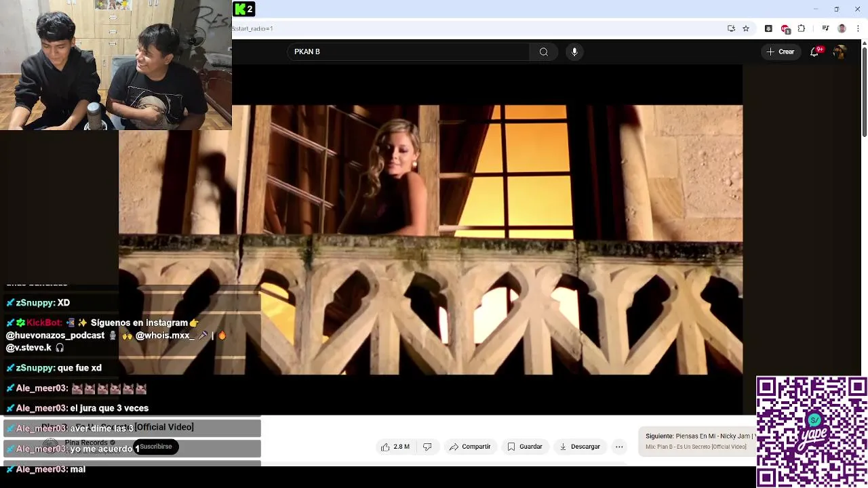The height and width of the screenshot is (488, 868).
Task: Open the Chrome profile avatar
Action: pyautogui.click(x=842, y=28)
